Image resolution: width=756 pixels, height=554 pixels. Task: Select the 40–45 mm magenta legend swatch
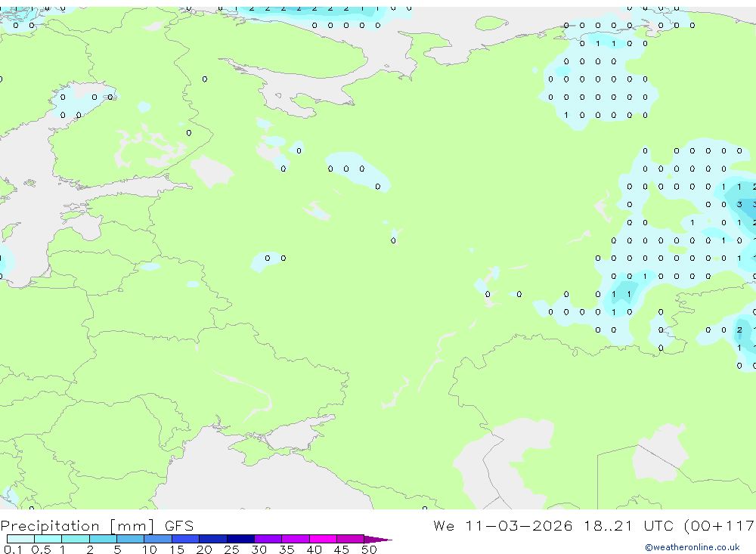(323, 539)
